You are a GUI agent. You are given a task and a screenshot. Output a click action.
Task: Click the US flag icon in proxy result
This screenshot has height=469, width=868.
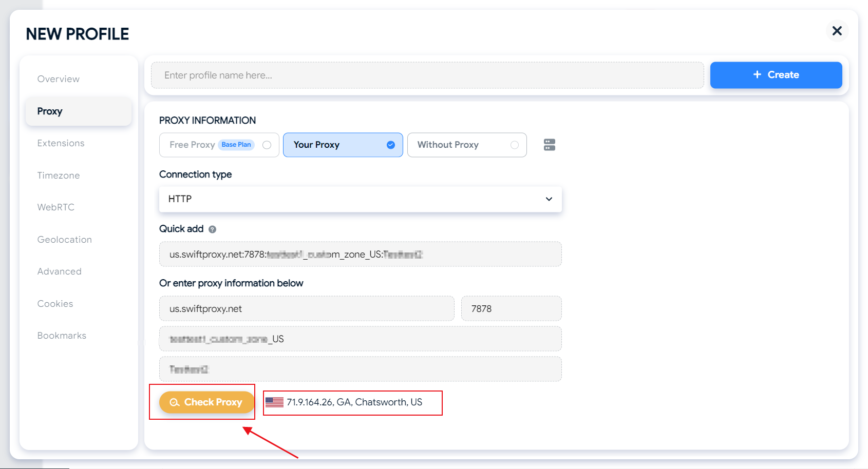coord(274,402)
